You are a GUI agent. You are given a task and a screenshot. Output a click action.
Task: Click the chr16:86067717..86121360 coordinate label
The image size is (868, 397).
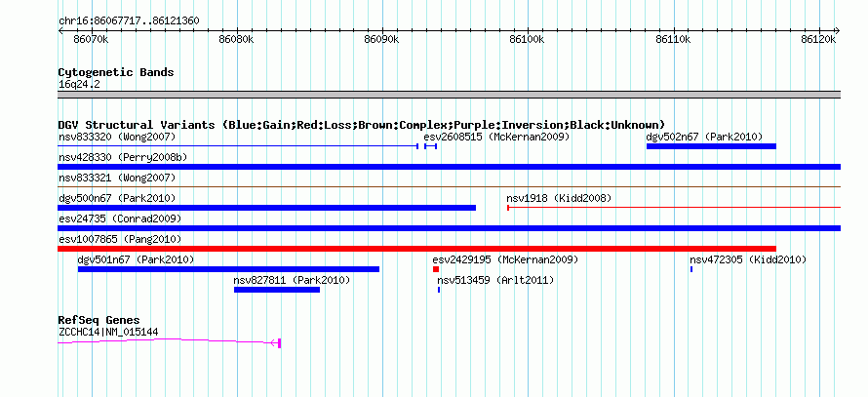click(x=129, y=21)
